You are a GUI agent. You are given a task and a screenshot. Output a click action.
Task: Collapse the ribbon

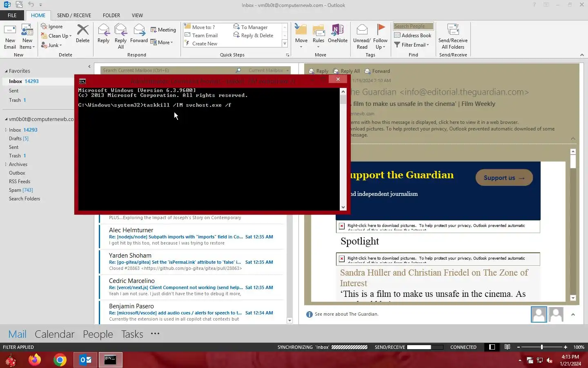tap(582, 55)
